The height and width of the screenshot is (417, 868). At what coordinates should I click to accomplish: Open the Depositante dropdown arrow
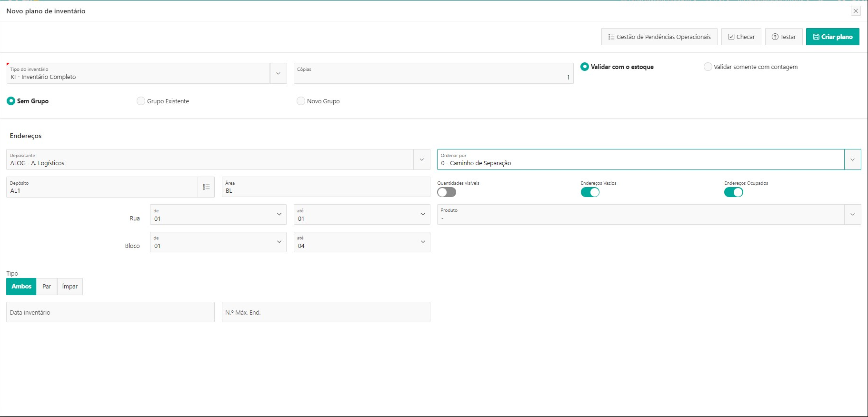pyautogui.click(x=421, y=159)
